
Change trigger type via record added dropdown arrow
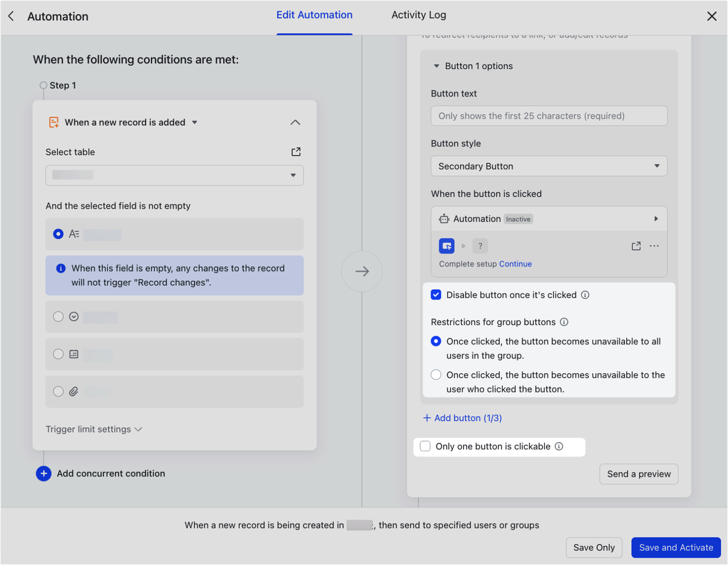195,122
